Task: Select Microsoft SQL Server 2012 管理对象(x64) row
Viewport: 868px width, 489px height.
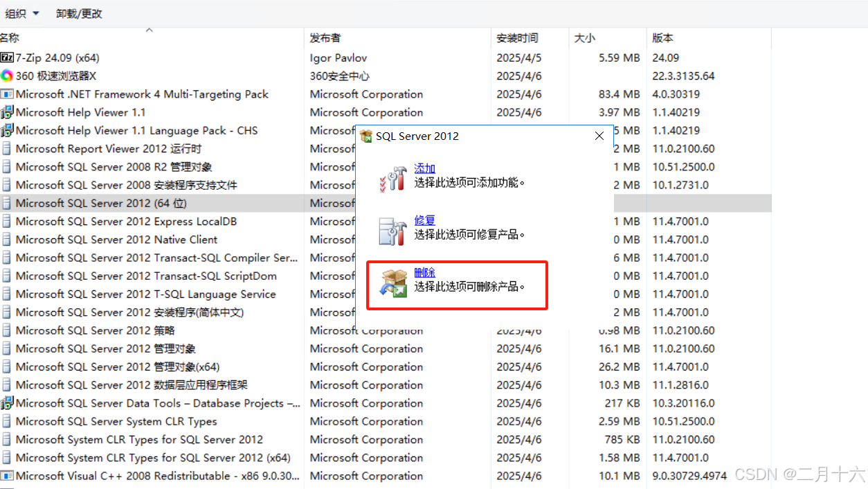Action: pyautogui.click(x=386, y=367)
